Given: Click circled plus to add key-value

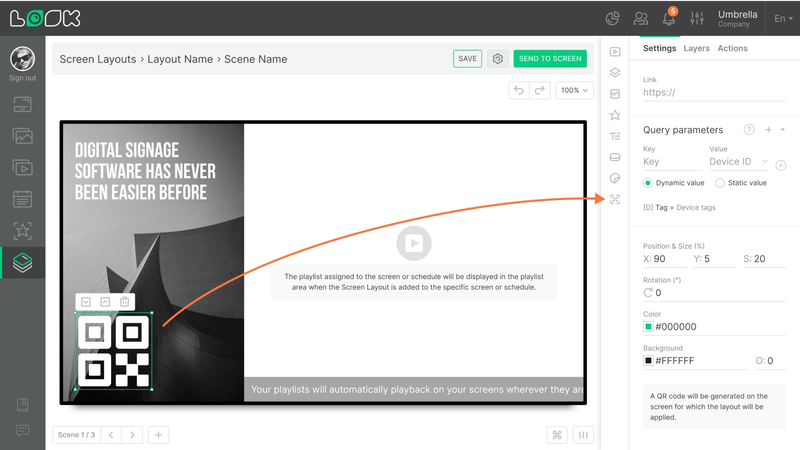Looking at the screenshot, I should [x=781, y=165].
